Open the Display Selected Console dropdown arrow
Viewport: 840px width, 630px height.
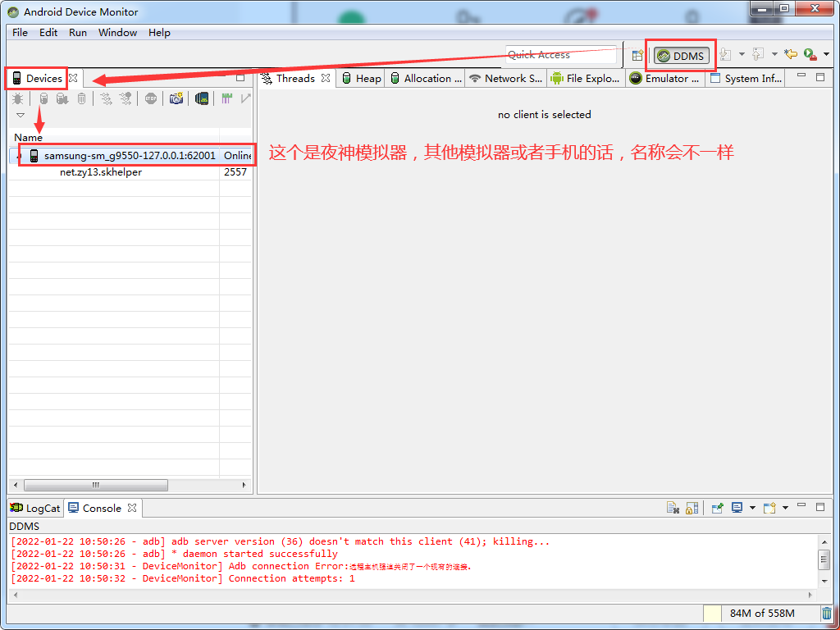coord(752,508)
